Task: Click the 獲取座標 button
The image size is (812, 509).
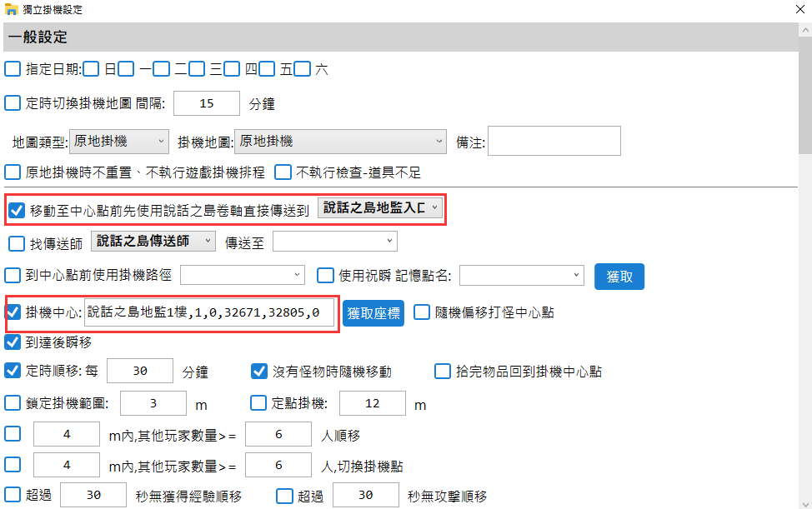Action: 373,313
